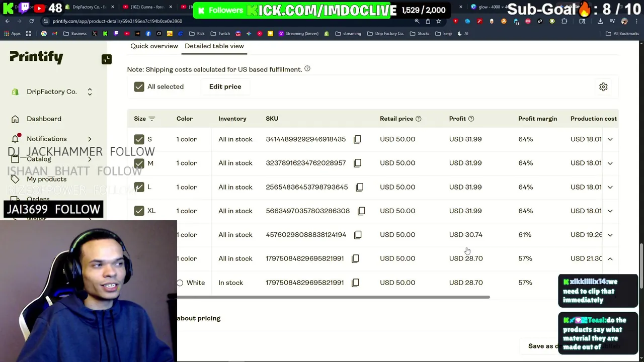Open Apps bookmarks shortcut
This screenshot has height=362, width=644.
tap(13, 34)
